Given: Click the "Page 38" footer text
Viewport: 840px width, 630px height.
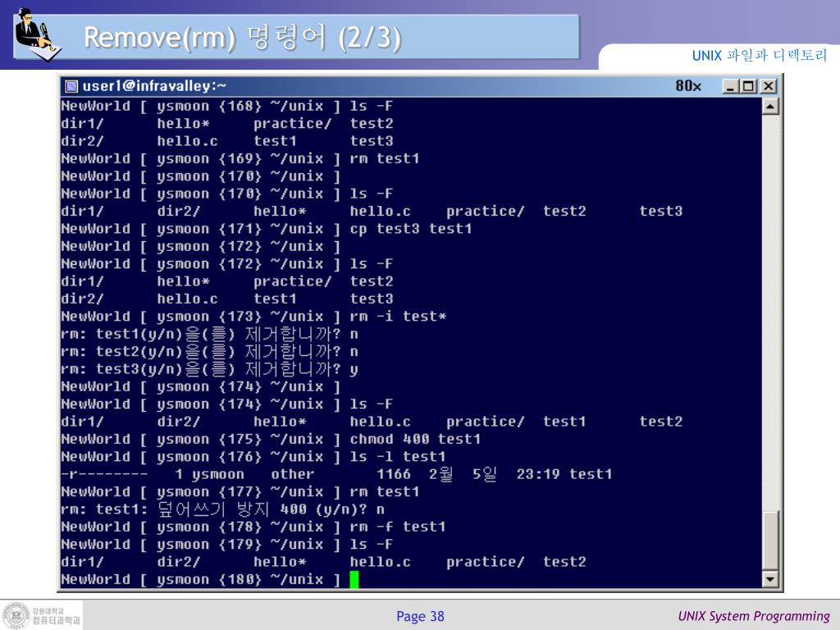Looking at the screenshot, I should (x=420, y=617).
